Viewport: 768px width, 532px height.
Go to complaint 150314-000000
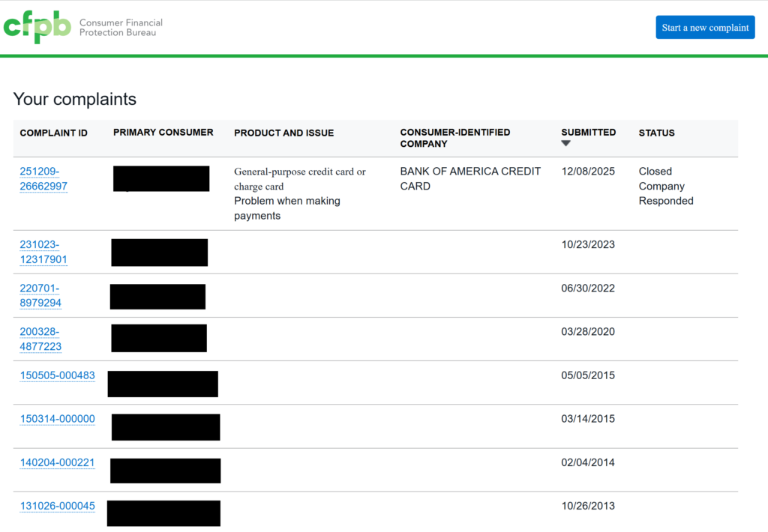click(x=57, y=419)
